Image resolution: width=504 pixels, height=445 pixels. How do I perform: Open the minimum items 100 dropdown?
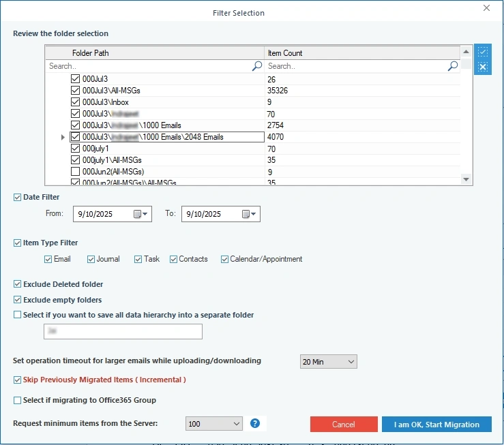pyautogui.click(x=213, y=424)
